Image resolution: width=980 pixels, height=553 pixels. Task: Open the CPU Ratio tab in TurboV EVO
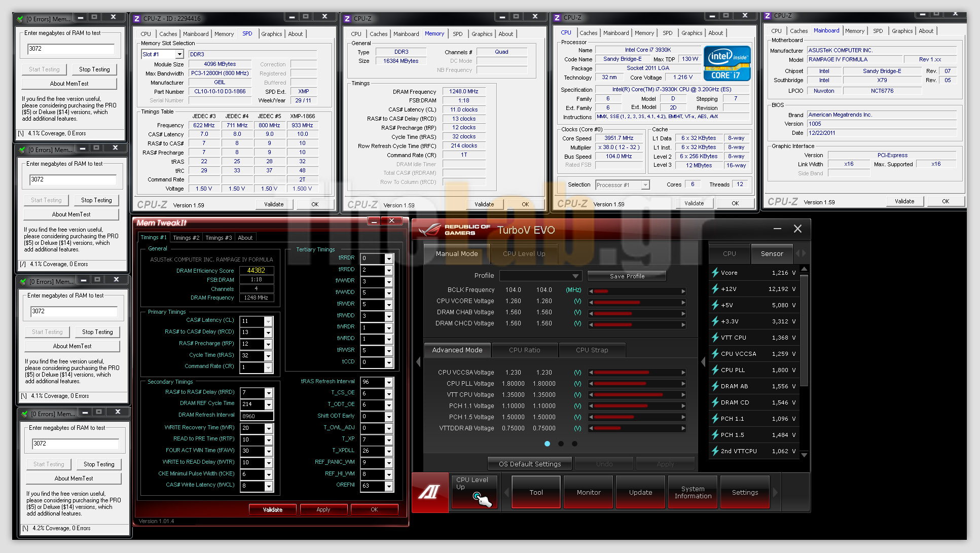pos(525,350)
